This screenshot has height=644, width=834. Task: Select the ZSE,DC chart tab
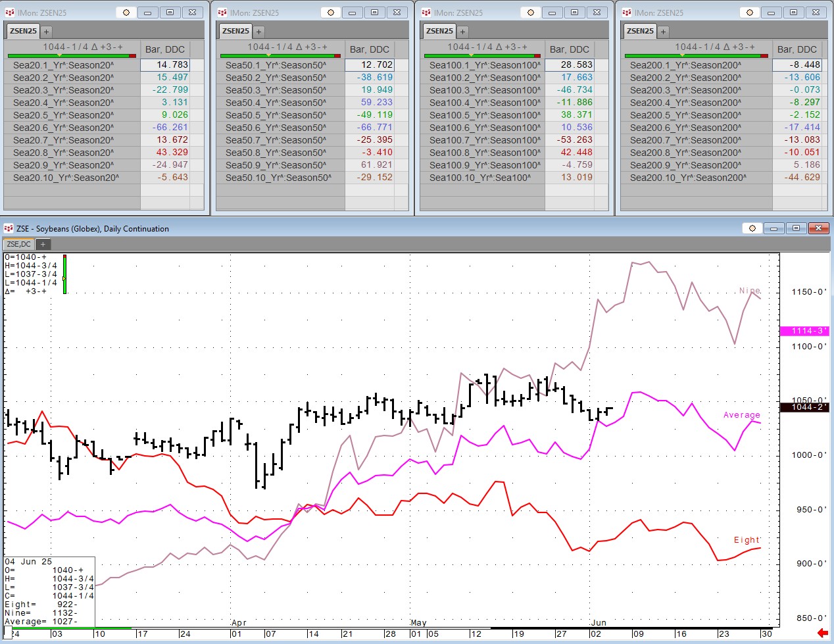click(18, 244)
